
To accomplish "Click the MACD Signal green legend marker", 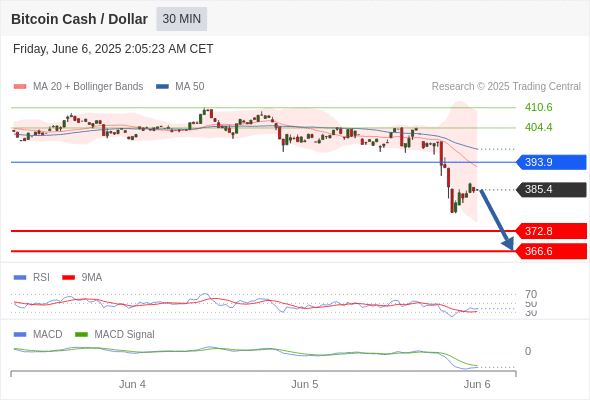I will 81,335.
